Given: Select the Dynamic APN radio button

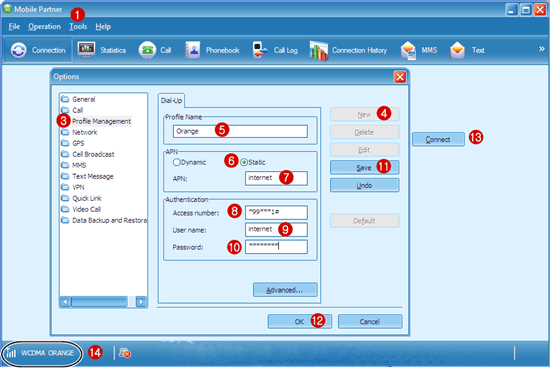Looking at the screenshot, I should point(176,162).
